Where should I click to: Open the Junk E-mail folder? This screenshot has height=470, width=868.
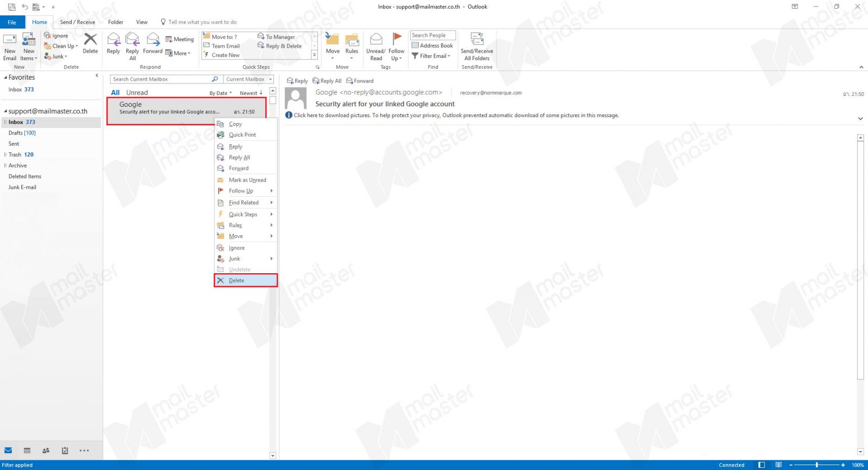pos(22,187)
